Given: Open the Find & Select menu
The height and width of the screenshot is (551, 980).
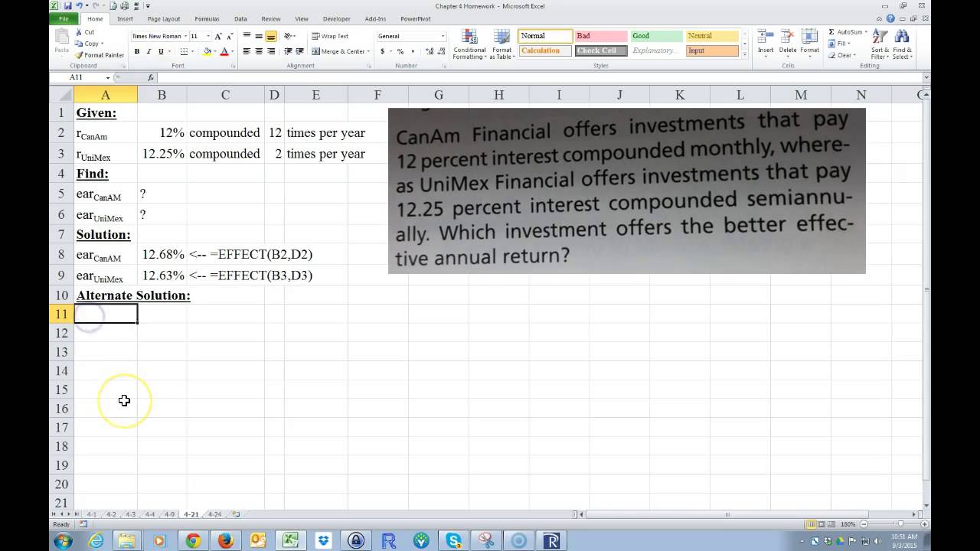Looking at the screenshot, I should pyautogui.click(x=902, y=44).
